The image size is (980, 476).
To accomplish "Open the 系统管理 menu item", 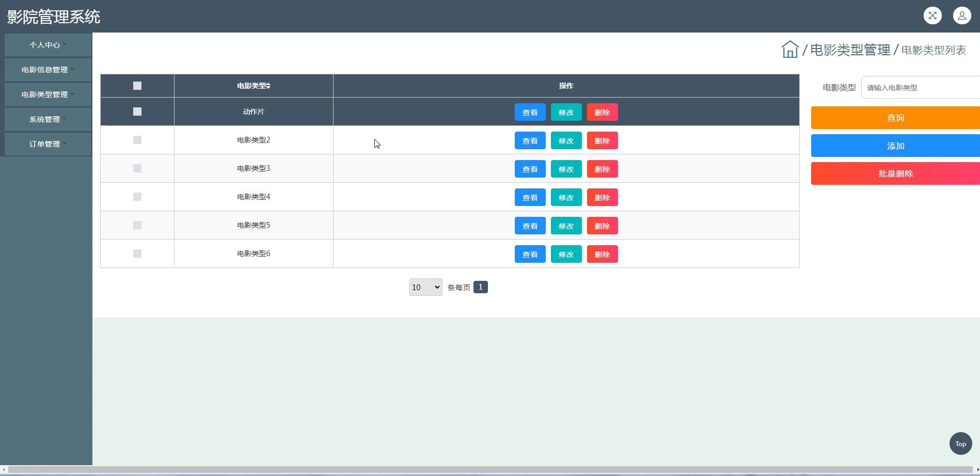I will click(x=48, y=119).
